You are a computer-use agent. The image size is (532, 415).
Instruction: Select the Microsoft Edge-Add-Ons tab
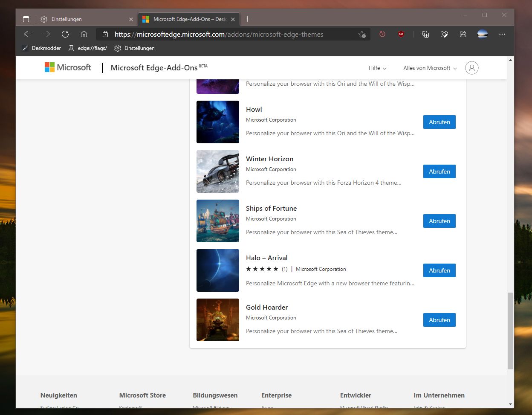point(189,19)
